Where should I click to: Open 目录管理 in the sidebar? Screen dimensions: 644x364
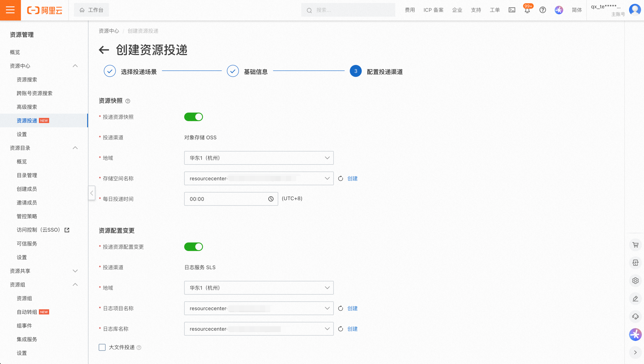pyautogui.click(x=27, y=175)
